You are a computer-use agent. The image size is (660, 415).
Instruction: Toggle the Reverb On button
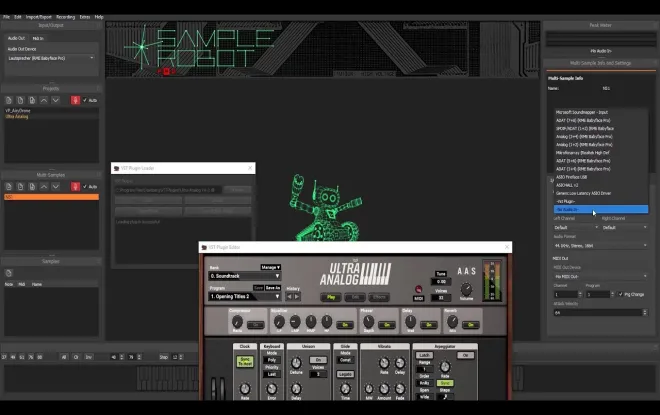pos(471,325)
